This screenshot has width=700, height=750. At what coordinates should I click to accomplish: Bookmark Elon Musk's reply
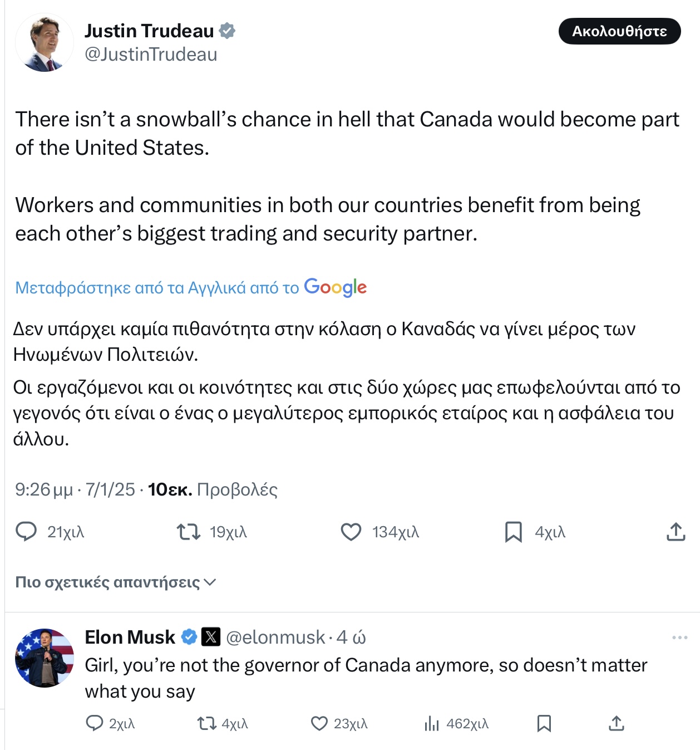pos(544,723)
